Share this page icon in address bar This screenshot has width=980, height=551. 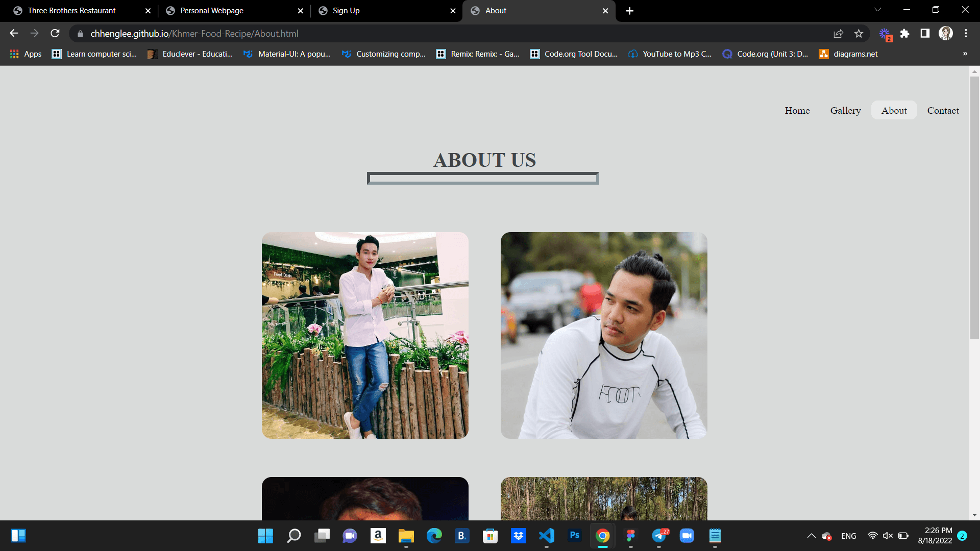pyautogui.click(x=838, y=34)
